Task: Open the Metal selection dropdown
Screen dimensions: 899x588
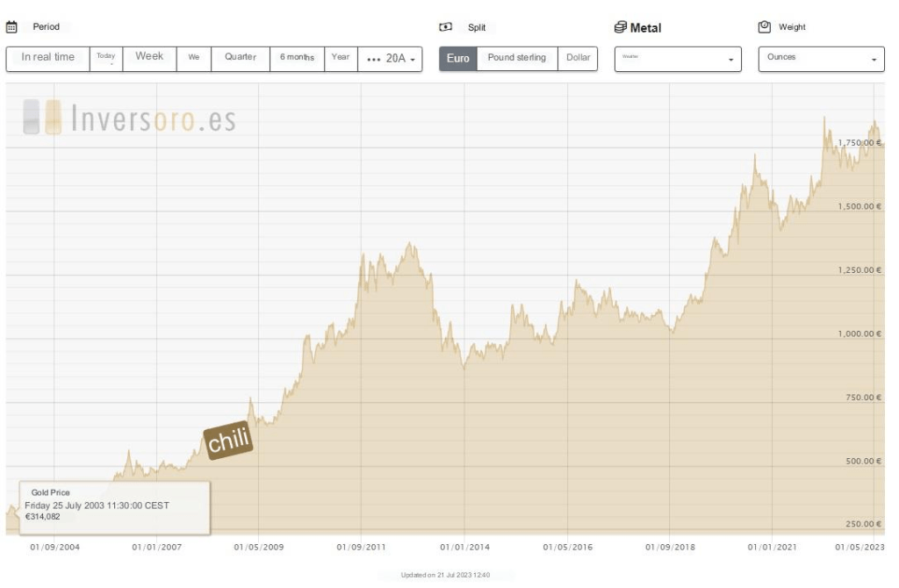Action: [x=677, y=59]
